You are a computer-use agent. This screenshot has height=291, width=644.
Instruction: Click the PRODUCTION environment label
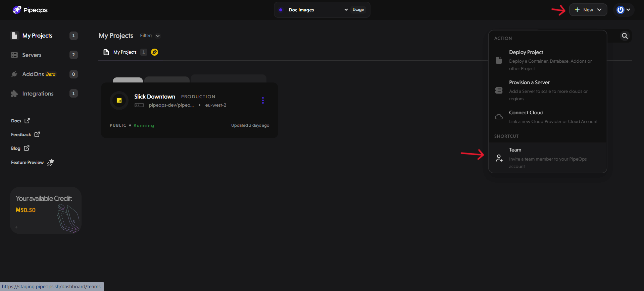(x=198, y=97)
